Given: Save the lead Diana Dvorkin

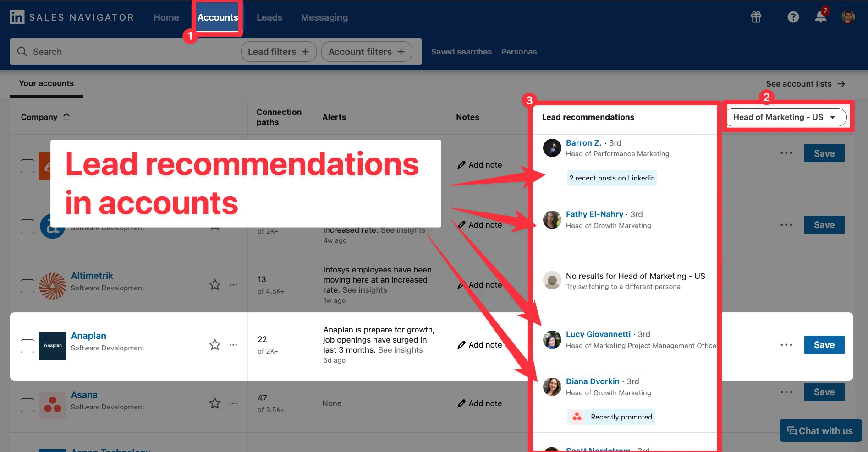Looking at the screenshot, I should click(x=824, y=392).
